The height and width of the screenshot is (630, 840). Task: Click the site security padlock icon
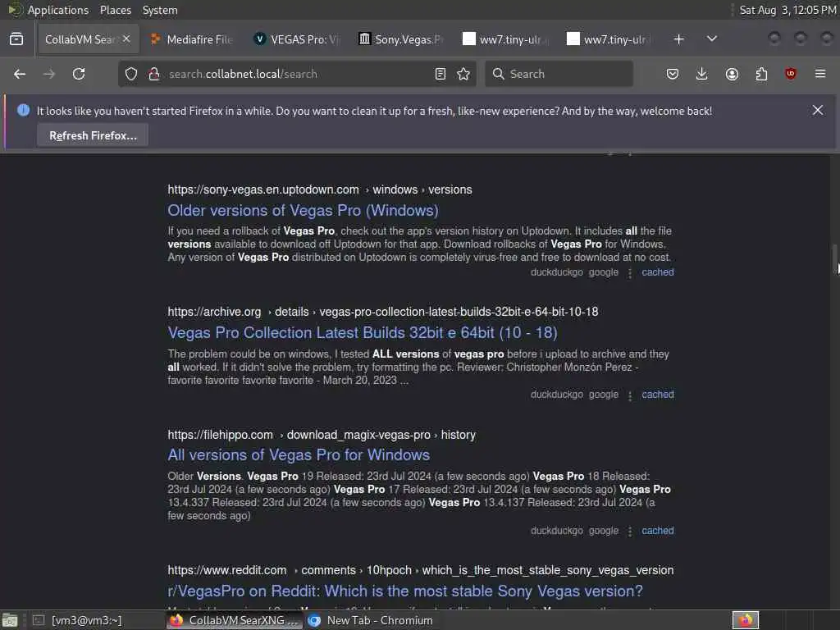pyautogui.click(x=154, y=74)
